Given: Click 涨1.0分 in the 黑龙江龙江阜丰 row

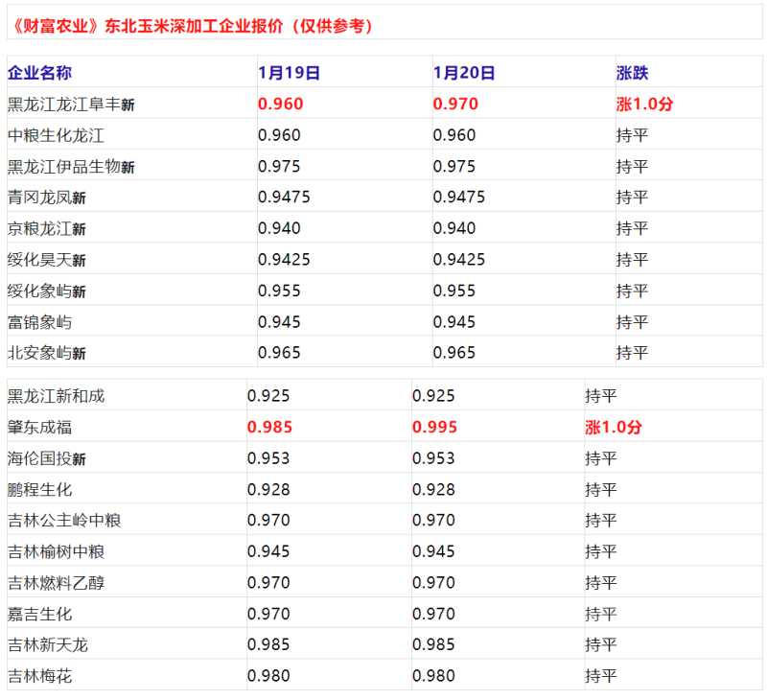Looking at the screenshot, I should [644, 105].
